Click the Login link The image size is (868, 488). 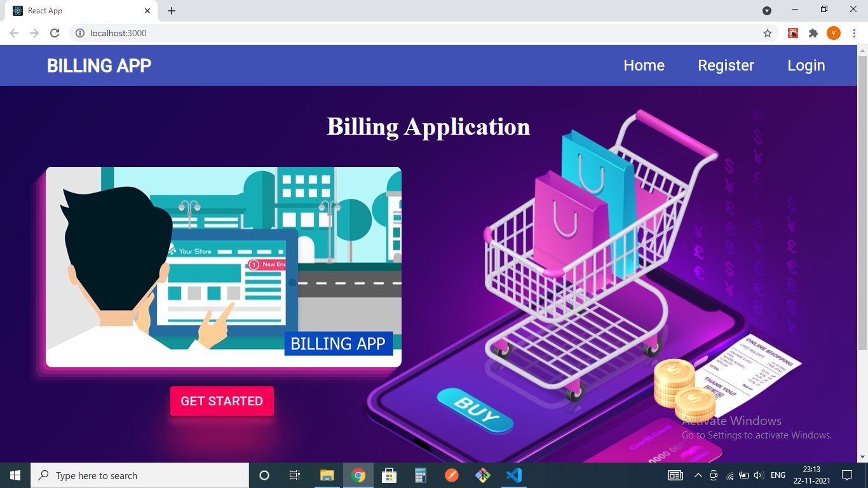pos(806,65)
